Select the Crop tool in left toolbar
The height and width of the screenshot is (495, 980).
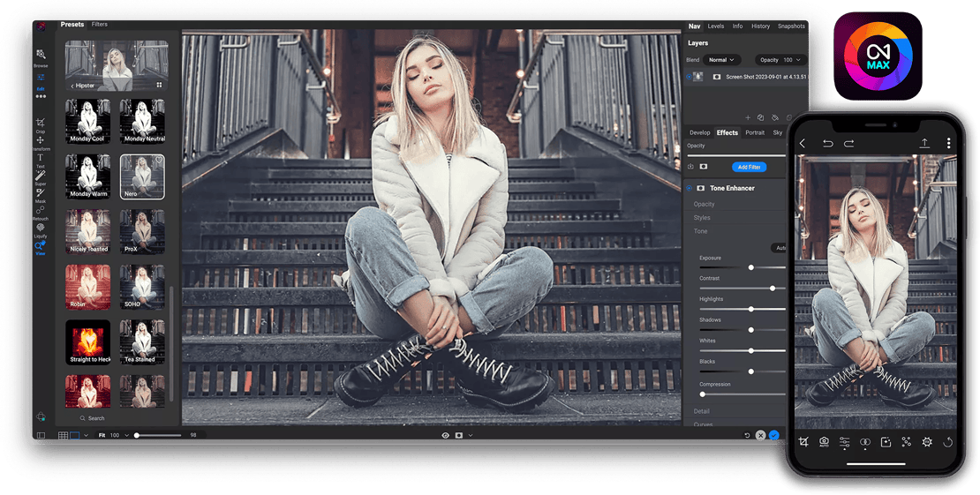[x=41, y=123]
